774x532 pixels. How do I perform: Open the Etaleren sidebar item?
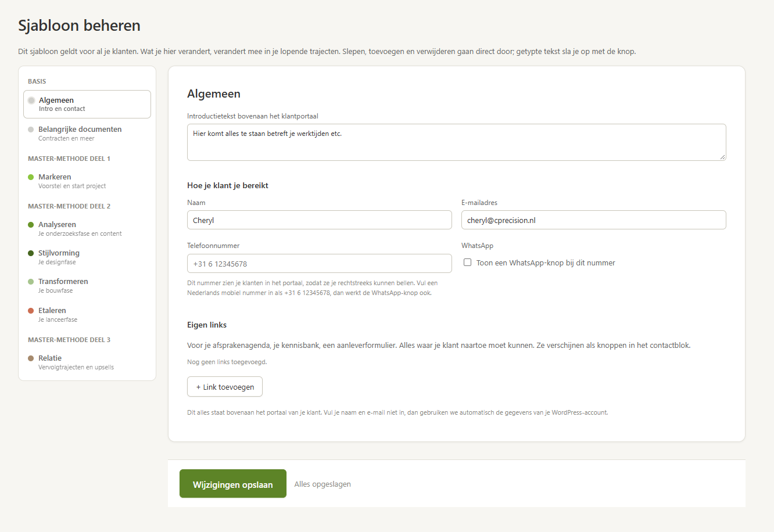pyautogui.click(x=87, y=315)
